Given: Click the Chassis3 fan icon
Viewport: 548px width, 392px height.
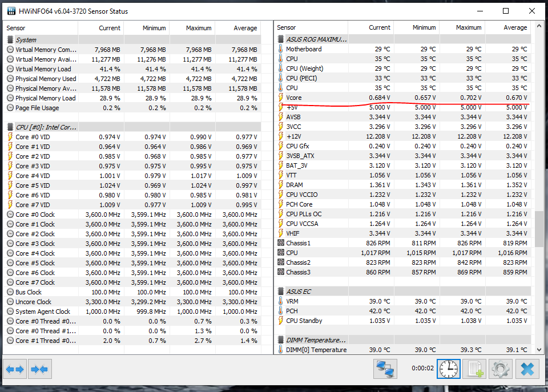Looking at the screenshot, I should point(281,272).
